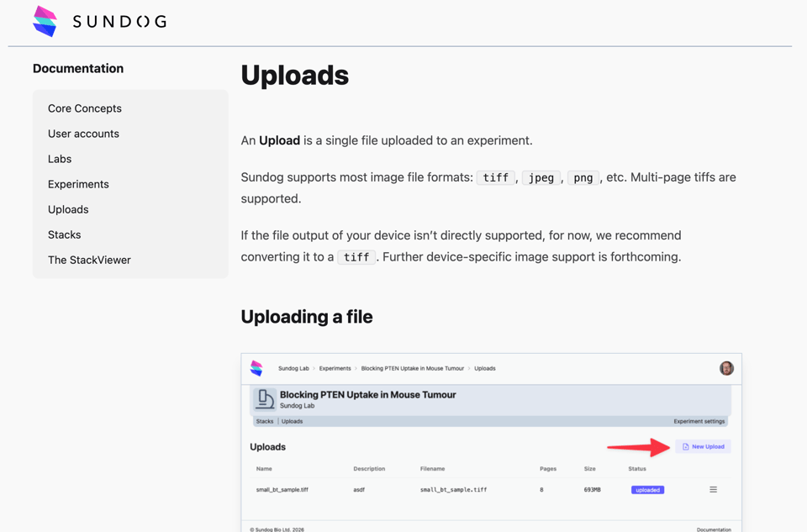807x532 pixels.
Task: Open User accounts documentation
Action: point(83,134)
